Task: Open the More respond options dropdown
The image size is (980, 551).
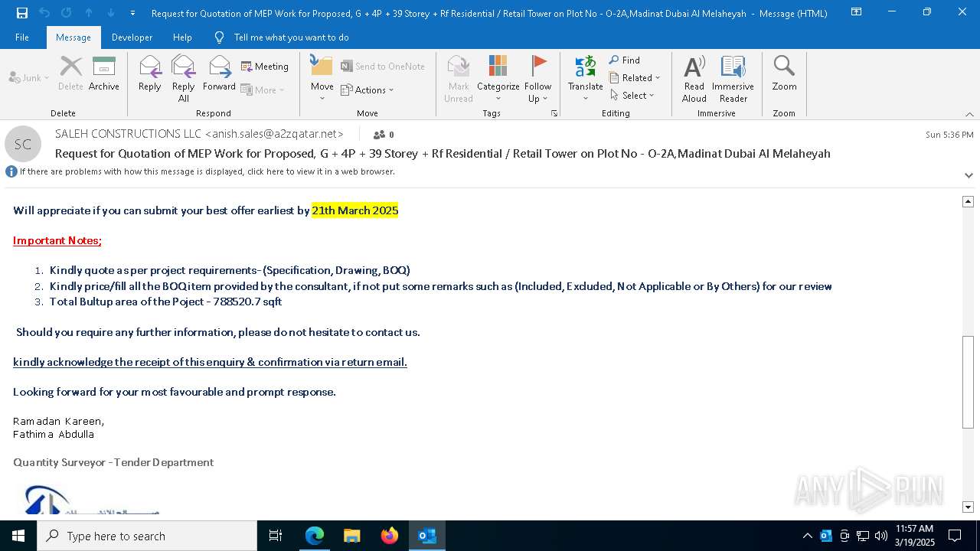Action: (263, 90)
